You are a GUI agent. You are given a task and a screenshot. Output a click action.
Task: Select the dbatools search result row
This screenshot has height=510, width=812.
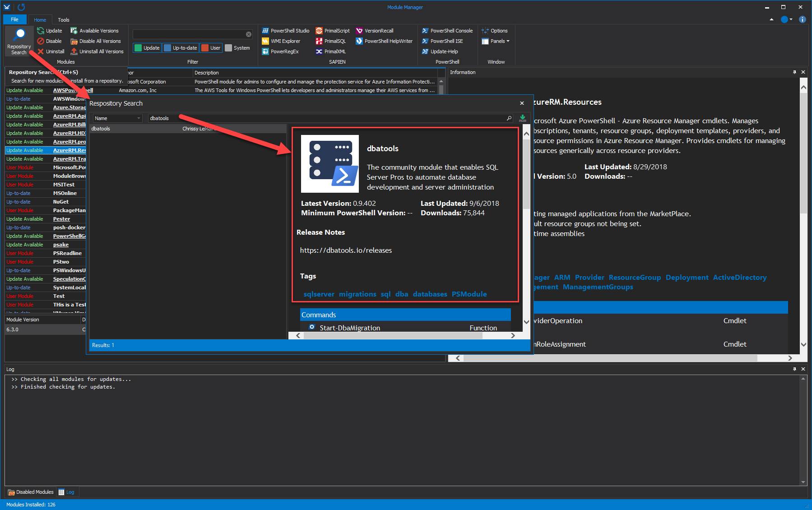(188, 129)
